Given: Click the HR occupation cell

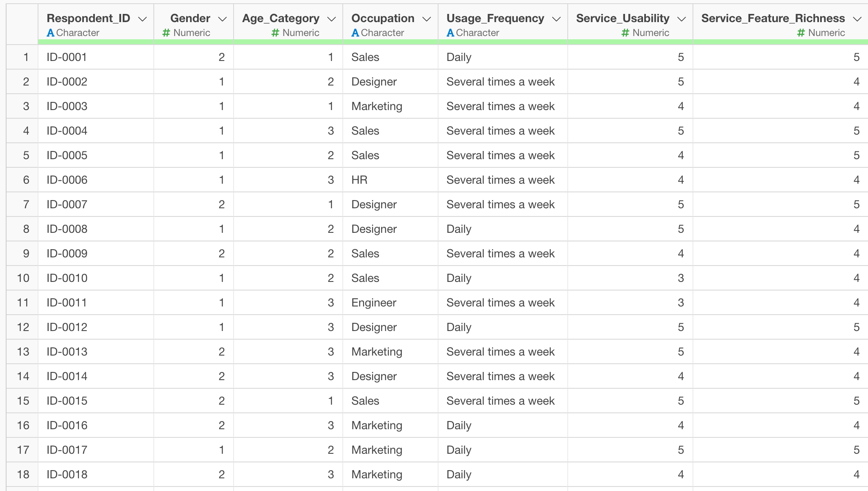Looking at the screenshot, I should pyautogui.click(x=359, y=180).
